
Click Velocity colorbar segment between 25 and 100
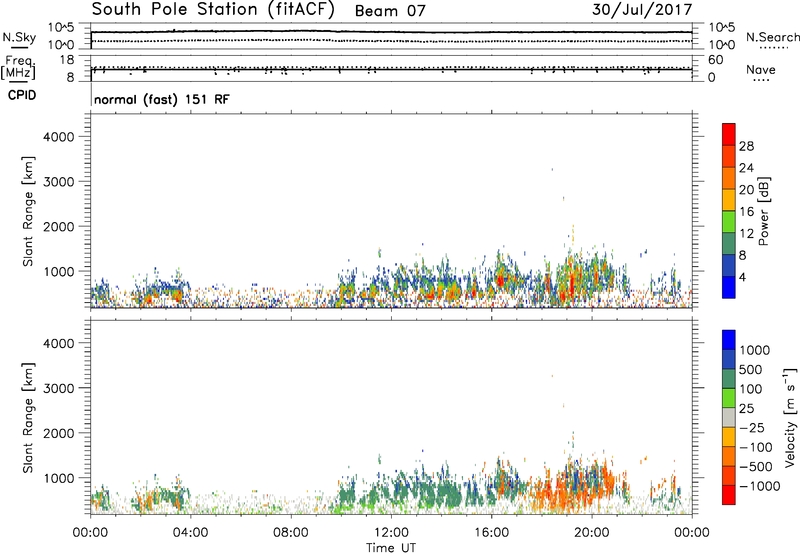click(x=729, y=398)
